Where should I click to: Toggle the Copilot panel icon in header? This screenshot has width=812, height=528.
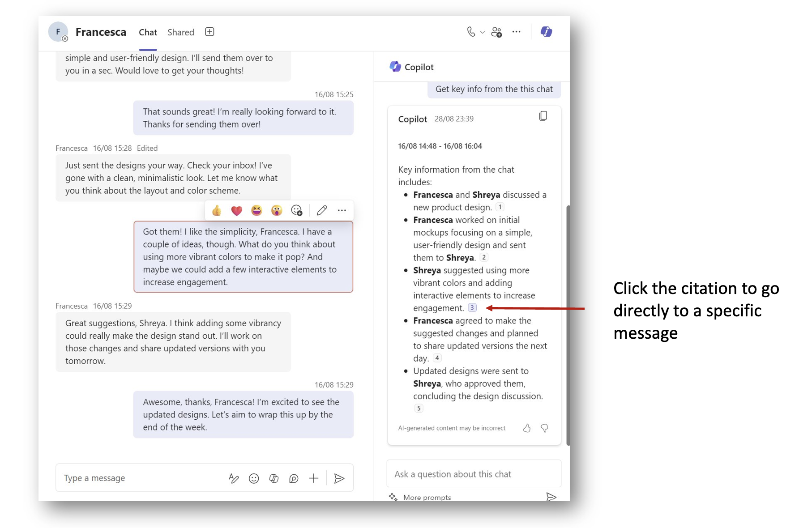click(x=546, y=32)
